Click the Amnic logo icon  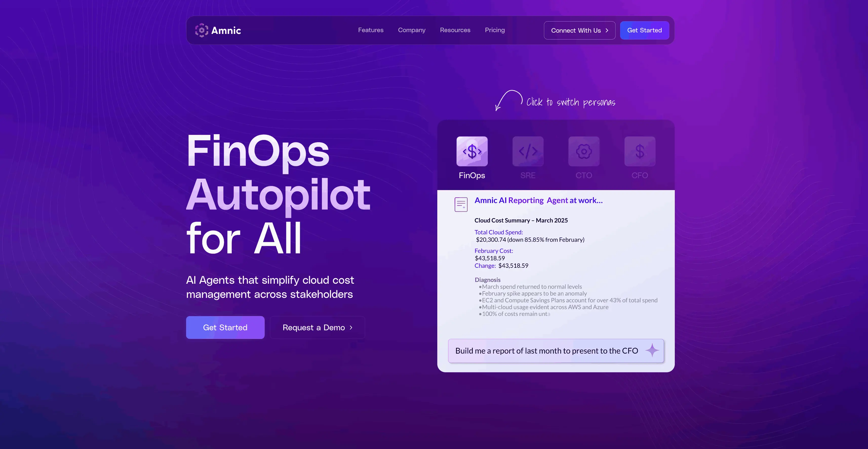pyautogui.click(x=202, y=30)
